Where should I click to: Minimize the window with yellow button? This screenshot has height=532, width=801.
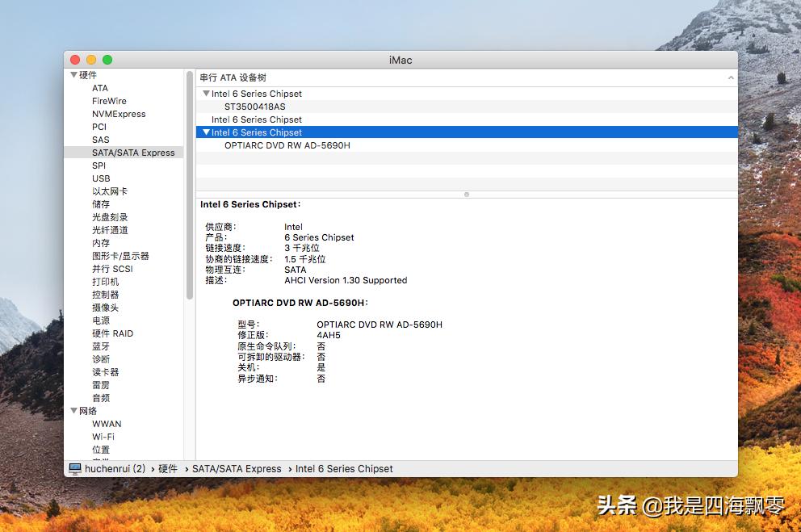pos(91,60)
